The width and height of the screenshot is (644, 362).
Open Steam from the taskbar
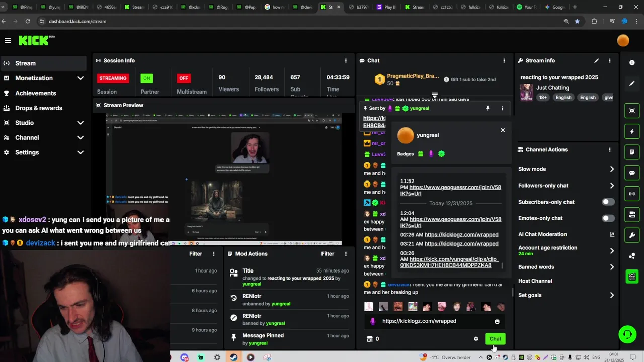click(x=233, y=357)
